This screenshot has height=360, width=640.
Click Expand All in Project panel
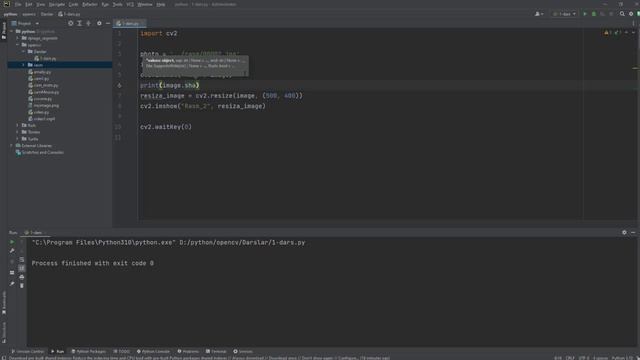[80, 23]
